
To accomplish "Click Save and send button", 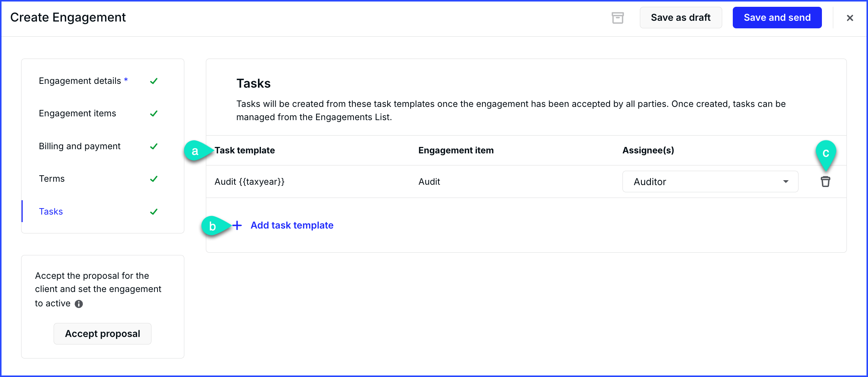I will click(777, 18).
